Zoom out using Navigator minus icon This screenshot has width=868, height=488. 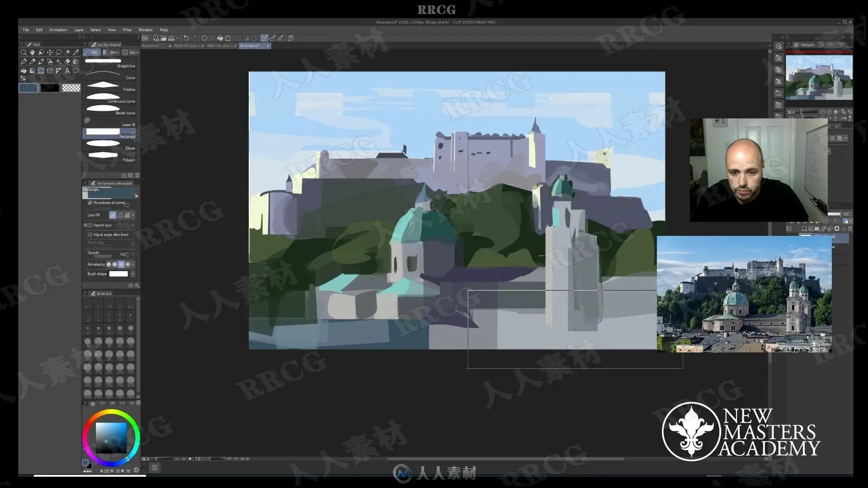(x=822, y=112)
